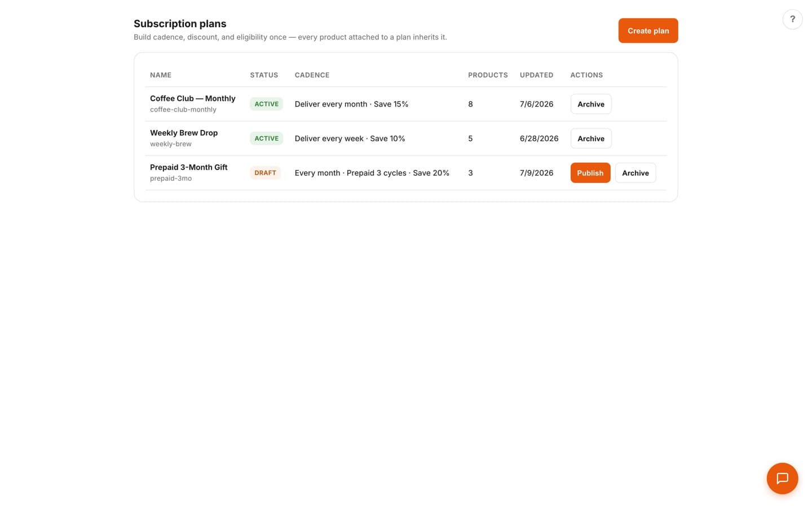Select the Coffee Club — Monthly plan name

(x=192, y=98)
